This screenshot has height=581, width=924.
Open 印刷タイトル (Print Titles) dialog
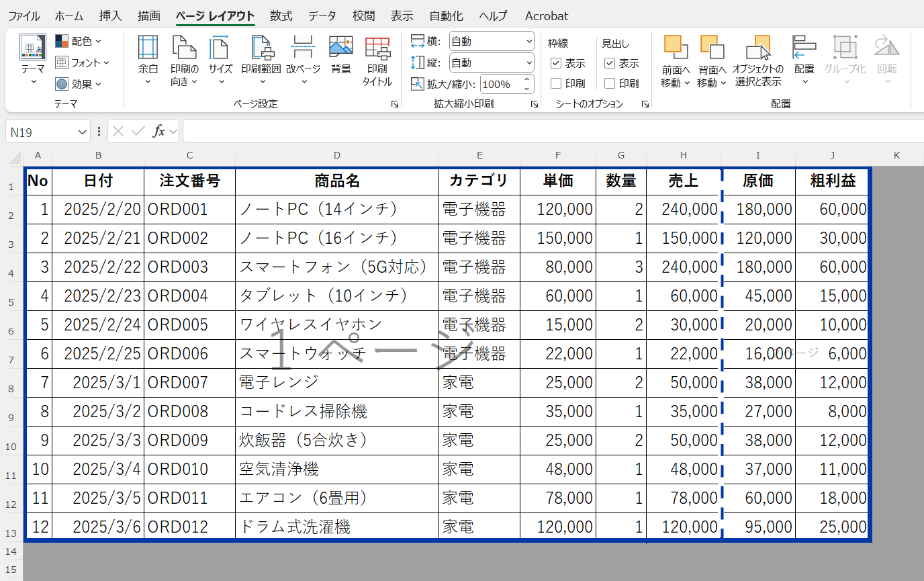pos(377,59)
